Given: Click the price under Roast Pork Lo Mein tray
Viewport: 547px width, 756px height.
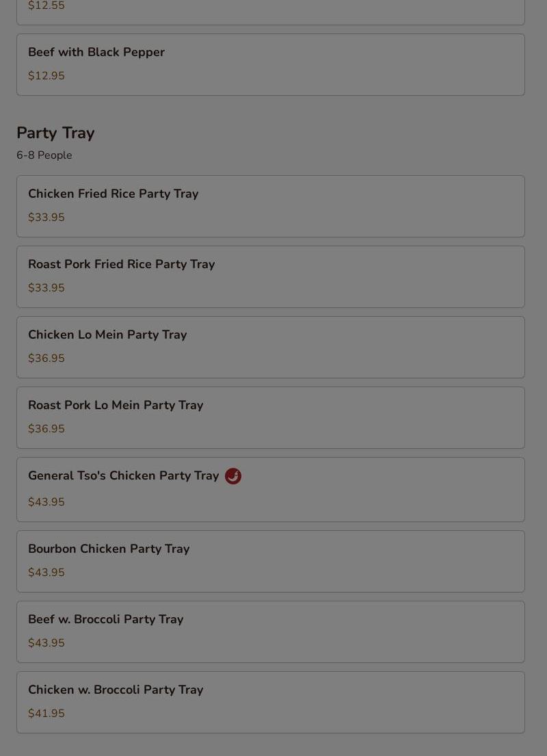Looking at the screenshot, I should coord(46,429).
